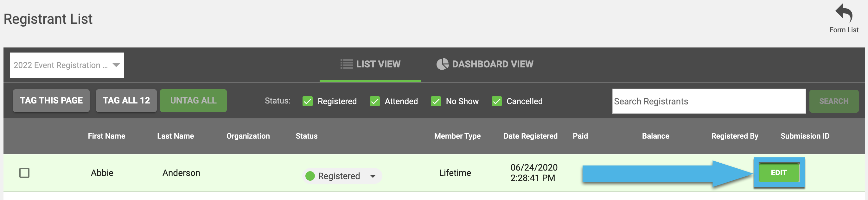Click the Search button
The height and width of the screenshot is (200, 868).
coord(834,101)
